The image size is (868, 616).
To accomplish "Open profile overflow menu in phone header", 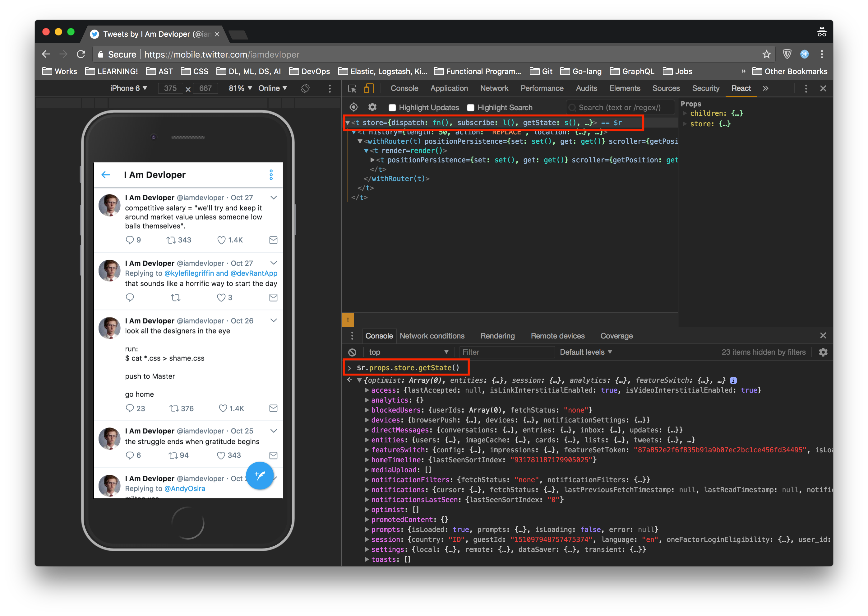I will point(271,175).
